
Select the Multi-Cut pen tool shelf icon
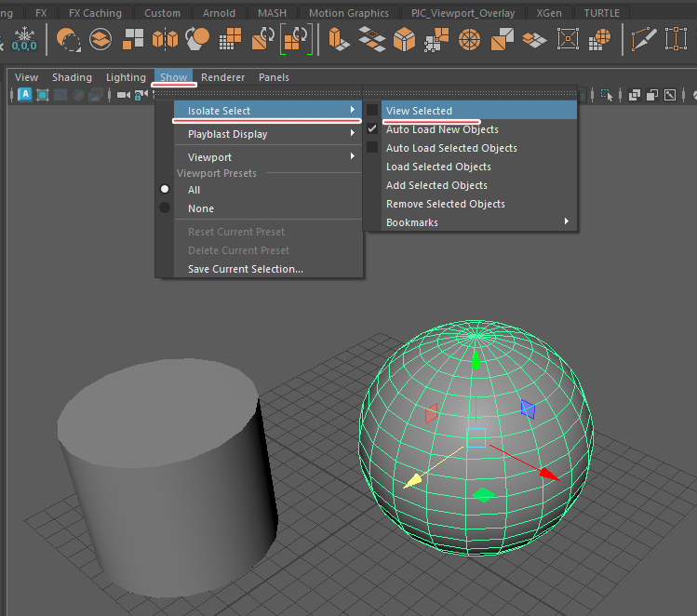click(x=643, y=39)
